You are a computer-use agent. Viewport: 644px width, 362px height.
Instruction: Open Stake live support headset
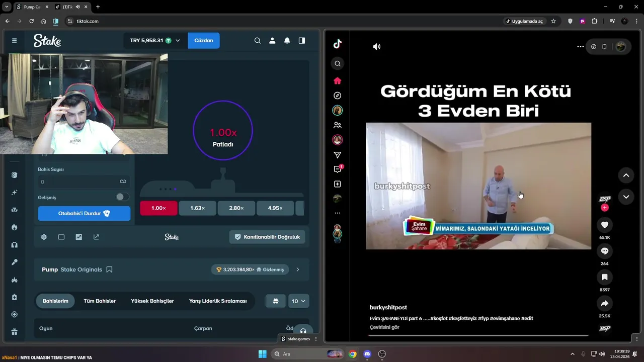303,331
